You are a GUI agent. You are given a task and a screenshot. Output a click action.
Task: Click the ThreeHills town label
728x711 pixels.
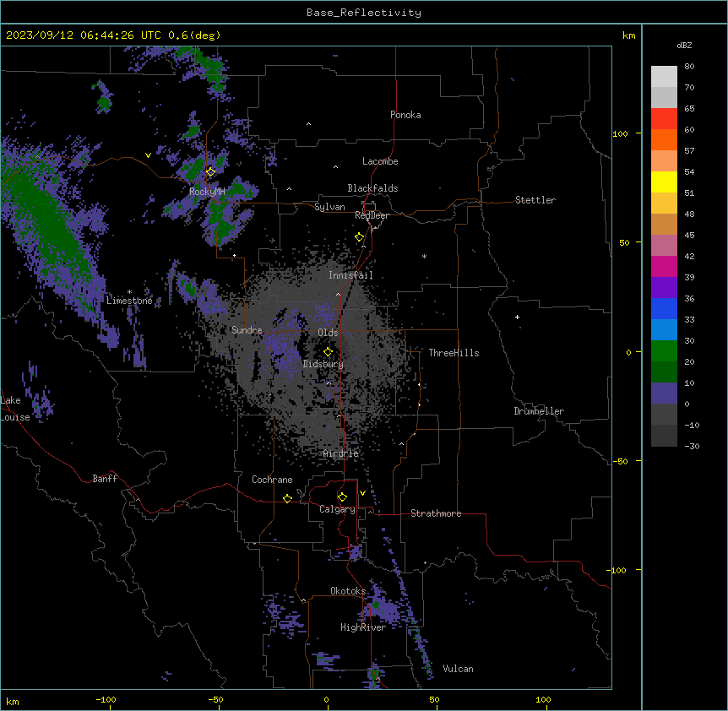point(454,353)
